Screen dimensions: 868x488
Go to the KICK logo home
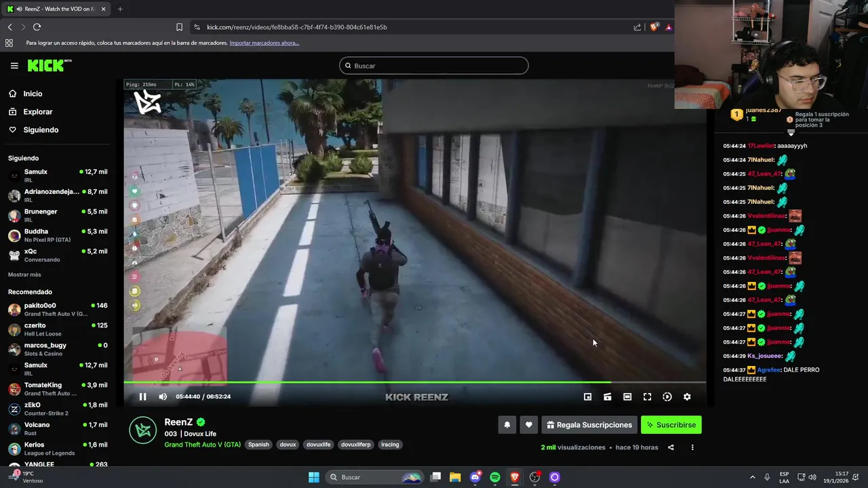50,65
